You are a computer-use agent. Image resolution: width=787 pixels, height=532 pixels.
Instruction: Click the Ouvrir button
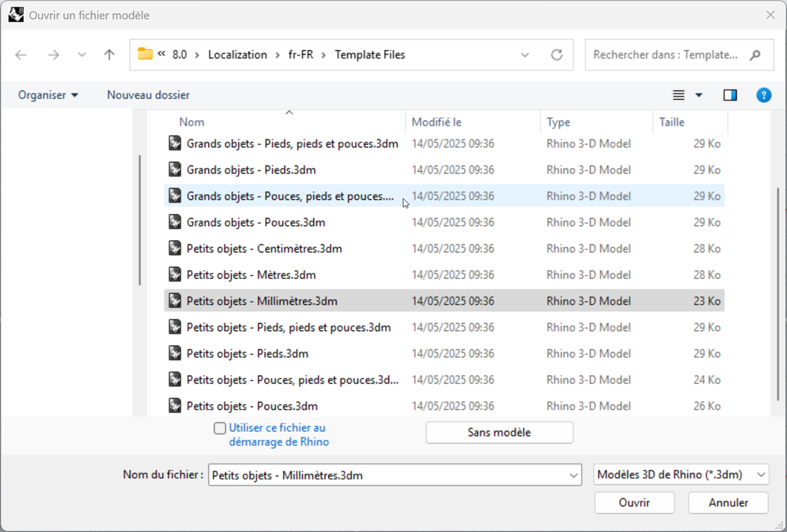click(x=634, y=503)
